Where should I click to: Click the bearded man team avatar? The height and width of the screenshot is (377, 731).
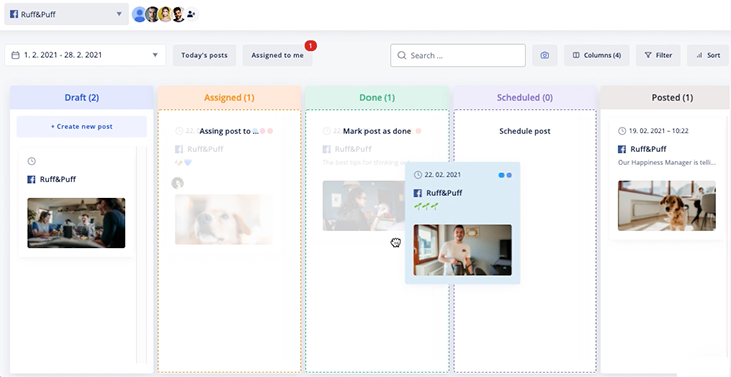pos(178,14)
